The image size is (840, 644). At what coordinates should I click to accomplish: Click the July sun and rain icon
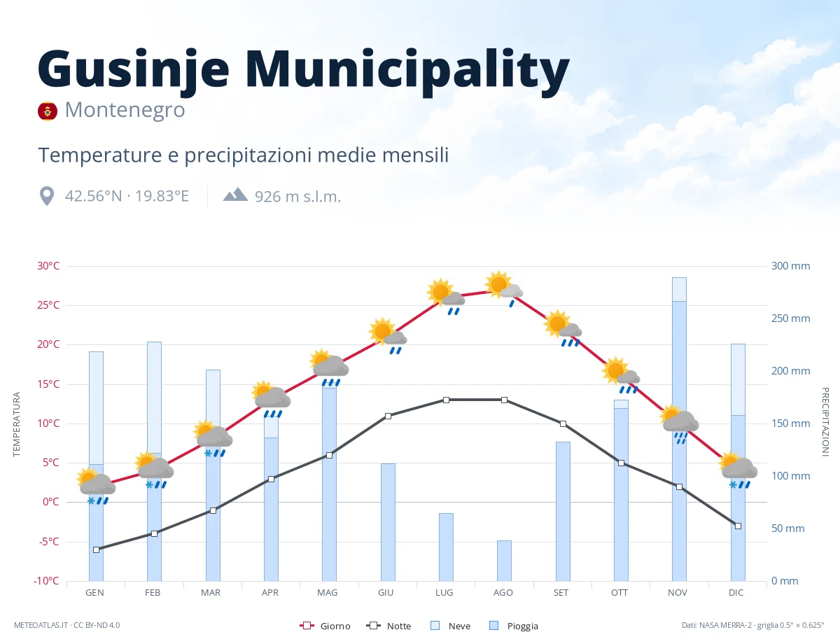pyautogui.click(x=446, y=297)
